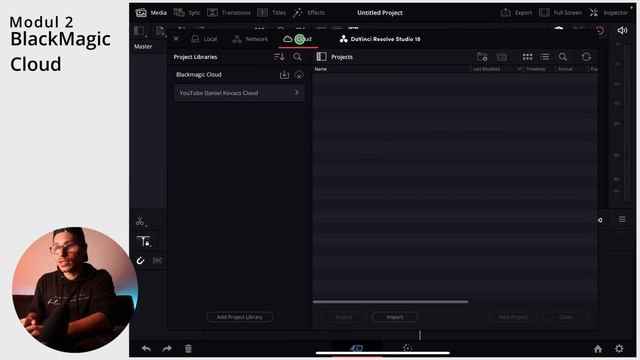640x360 pixels.
Task: Click the Timelines column header
Action: (x=536, y=69)
